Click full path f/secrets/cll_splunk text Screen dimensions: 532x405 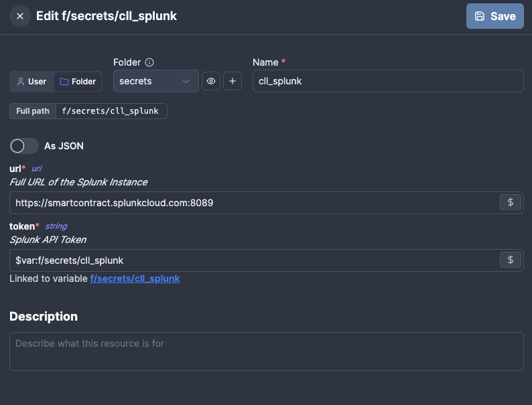pyautogui.click(x=111, y=111)
